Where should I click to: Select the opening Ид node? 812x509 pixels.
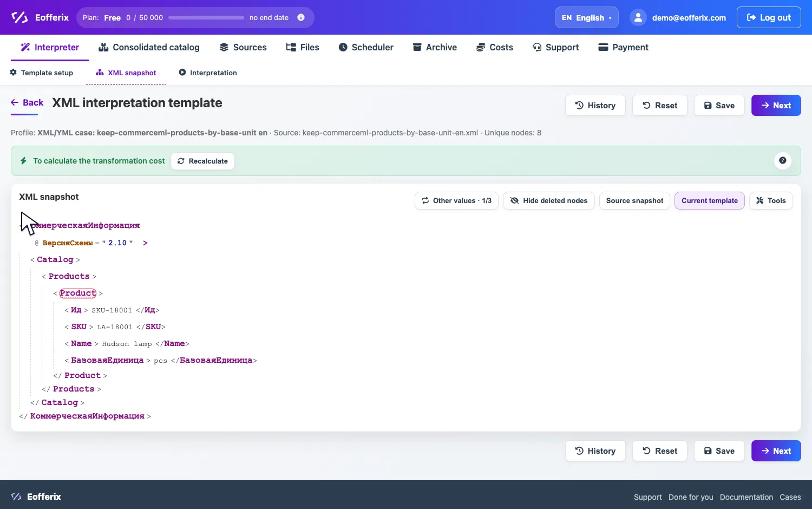[76, 310]
